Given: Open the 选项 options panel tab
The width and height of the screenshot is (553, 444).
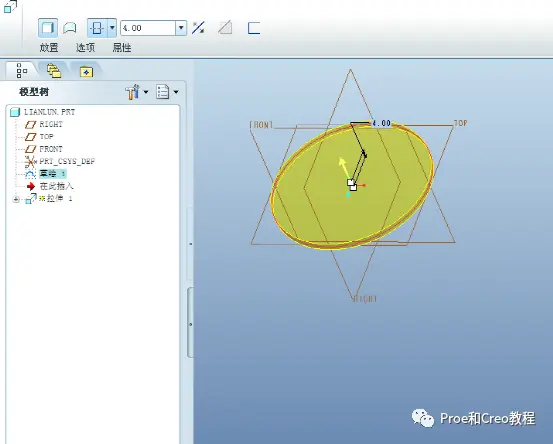Looking at the screenshot, I should pos(85,48).
